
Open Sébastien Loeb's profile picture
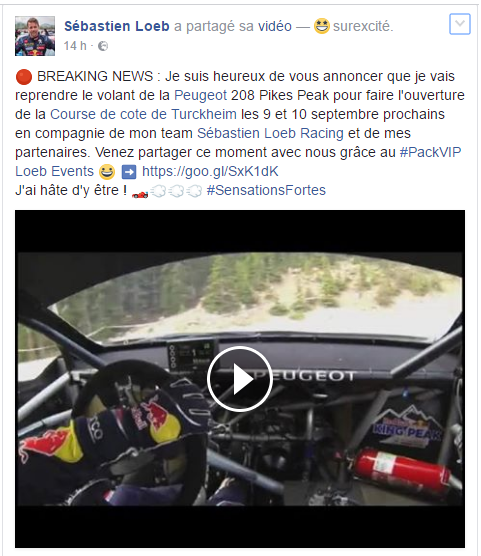point(35,36)
